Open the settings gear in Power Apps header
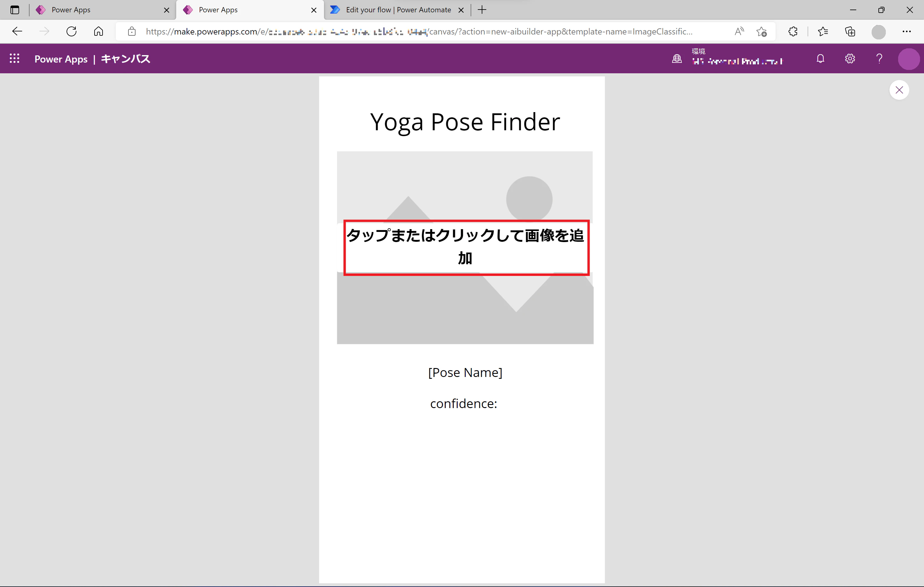The height and width of the screenshot is (587, 924). pyautogui.click(x=850, y=58)
